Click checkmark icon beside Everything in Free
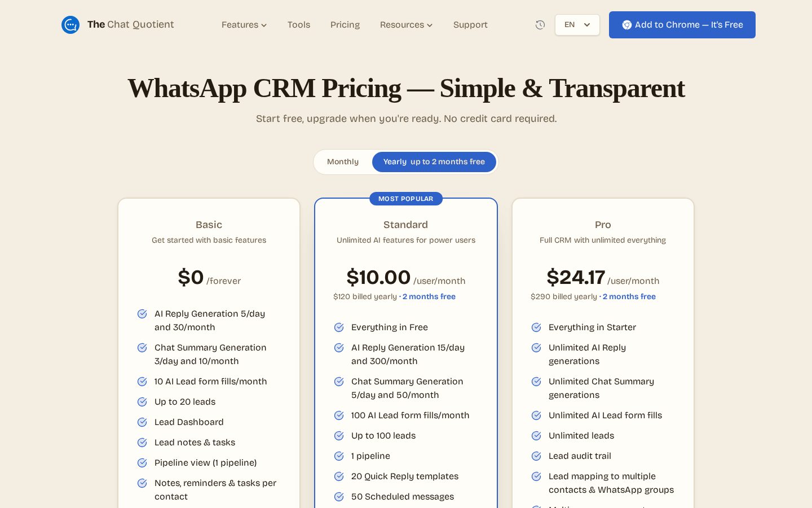The height and width of the screenshot is (508, 812). 339,327
